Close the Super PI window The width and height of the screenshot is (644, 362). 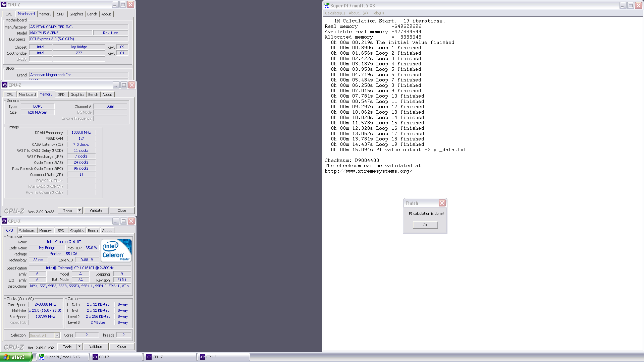pyautogui.click(x=639, y=5)
